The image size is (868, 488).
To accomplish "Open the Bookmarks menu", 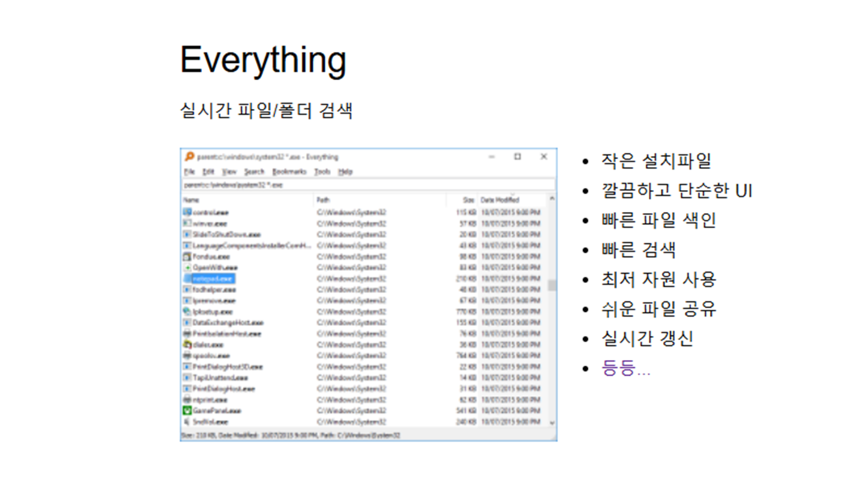I will (x=289, y=172).
